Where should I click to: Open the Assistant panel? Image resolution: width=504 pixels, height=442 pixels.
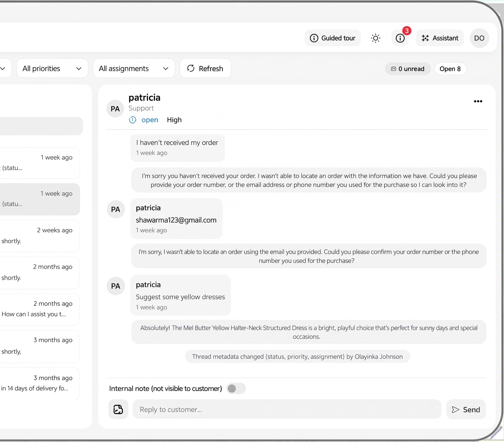click(440, 38)
